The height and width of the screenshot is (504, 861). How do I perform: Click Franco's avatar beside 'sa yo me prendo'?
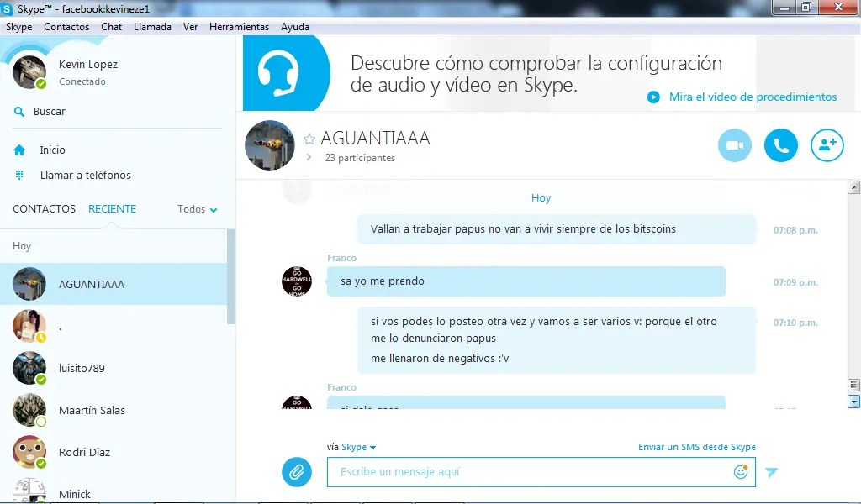click(297, 281)
